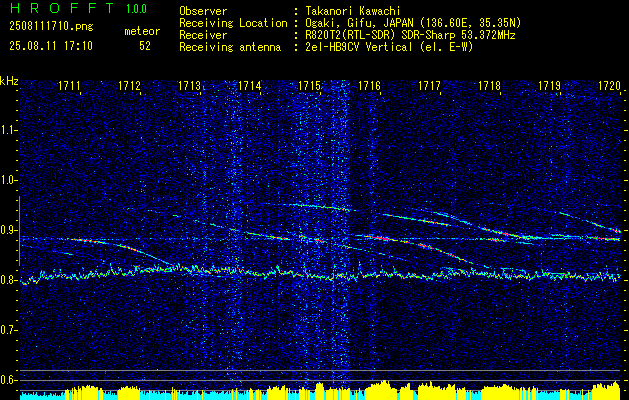Click the kHz axis unit label
Screen dimensions: 629x400
(x=9, y=81)
